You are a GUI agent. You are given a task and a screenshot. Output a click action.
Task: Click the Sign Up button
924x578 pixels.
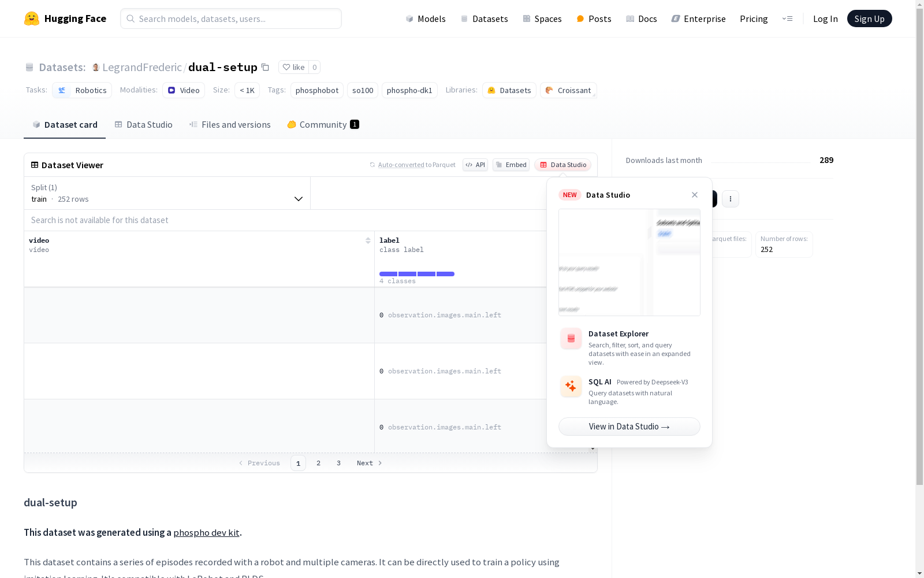click(869, 18)
